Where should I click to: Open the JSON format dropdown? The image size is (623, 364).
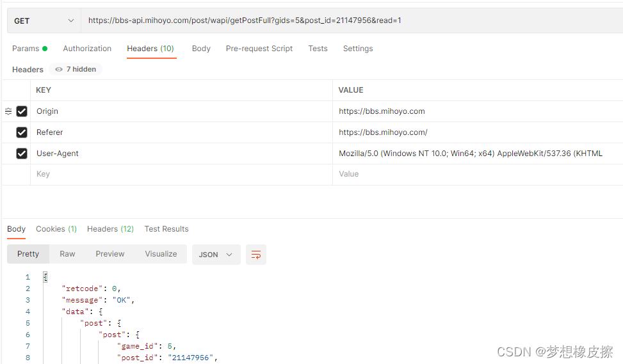pyautogui.click(x=216, y=255)
